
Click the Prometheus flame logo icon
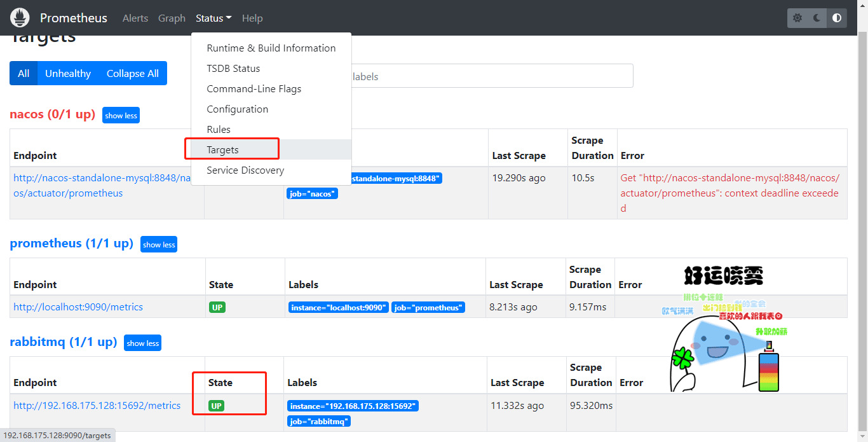[x=20, y=18]
